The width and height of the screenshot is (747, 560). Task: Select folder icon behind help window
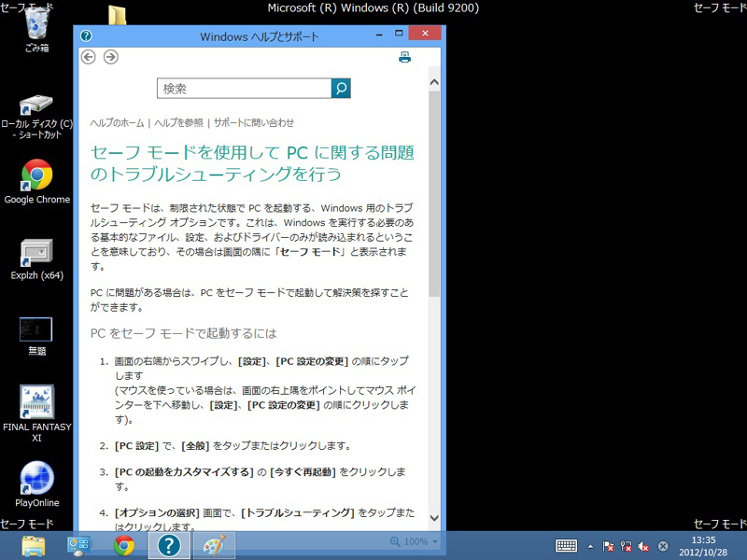[x=118, y=15]
